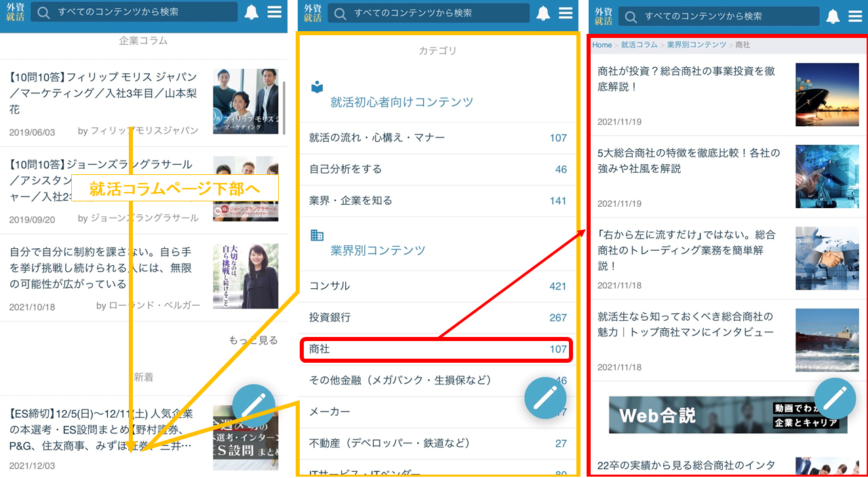Open the hamburger menu in the middle screen
The width and height of the screenshot is (868, 478).
pyautogui.click(x=566, y=13)
